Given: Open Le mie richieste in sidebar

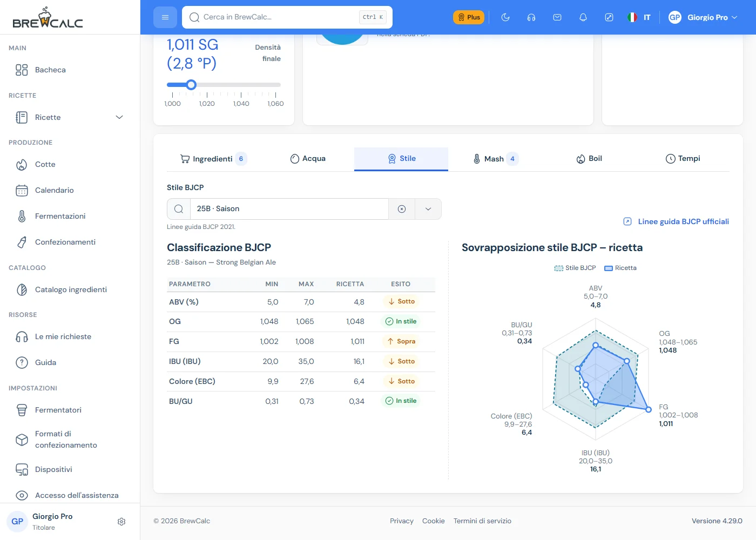Looking at the screenshot, I should click(70, 336).
